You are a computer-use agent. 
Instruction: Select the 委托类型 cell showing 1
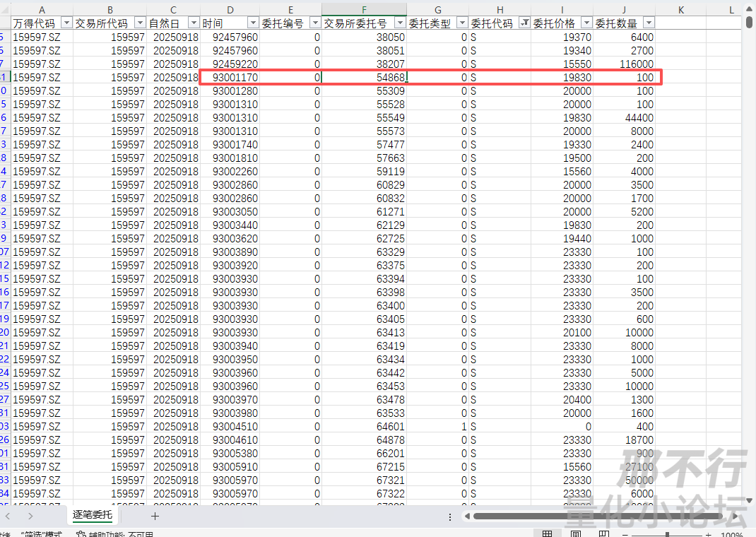click(x=438, y=427)
